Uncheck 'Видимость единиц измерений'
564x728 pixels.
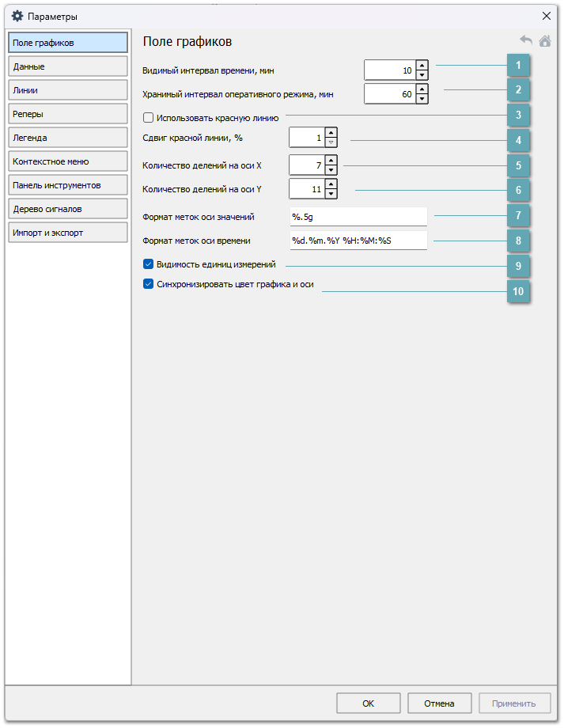point(148,264)
